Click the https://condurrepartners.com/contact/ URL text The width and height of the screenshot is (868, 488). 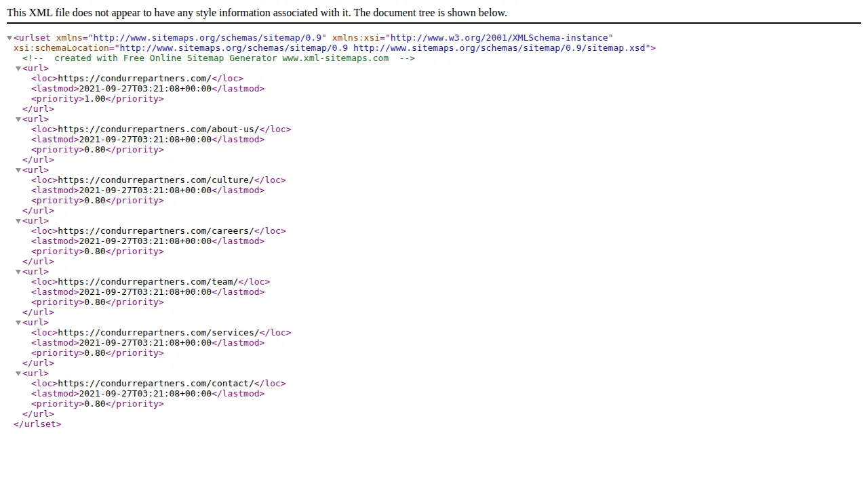point(156,384)
